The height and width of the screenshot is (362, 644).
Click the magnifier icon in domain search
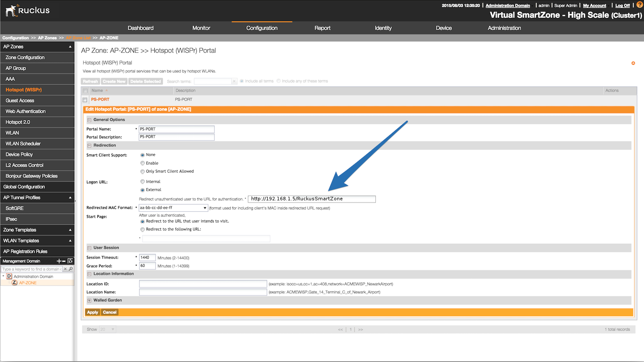pyautogui.click(x=71, y=269)
